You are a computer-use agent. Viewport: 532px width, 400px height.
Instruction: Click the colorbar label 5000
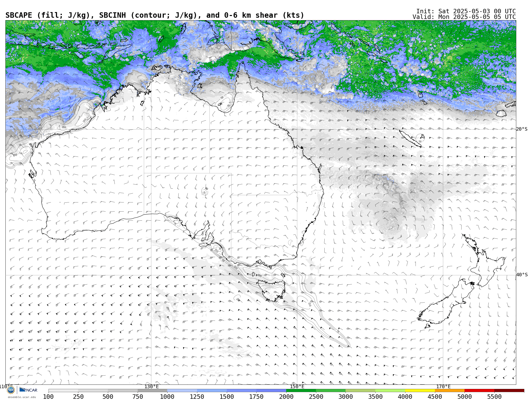465,397
